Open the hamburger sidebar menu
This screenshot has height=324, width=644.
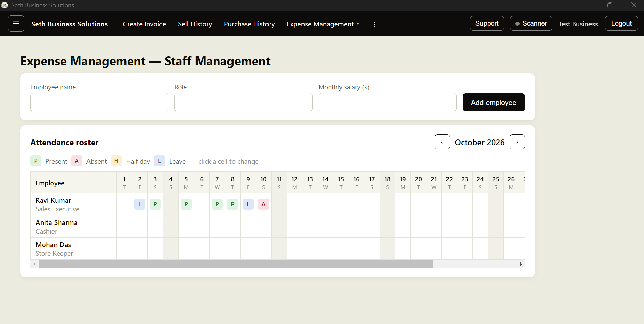pos(16,24)
